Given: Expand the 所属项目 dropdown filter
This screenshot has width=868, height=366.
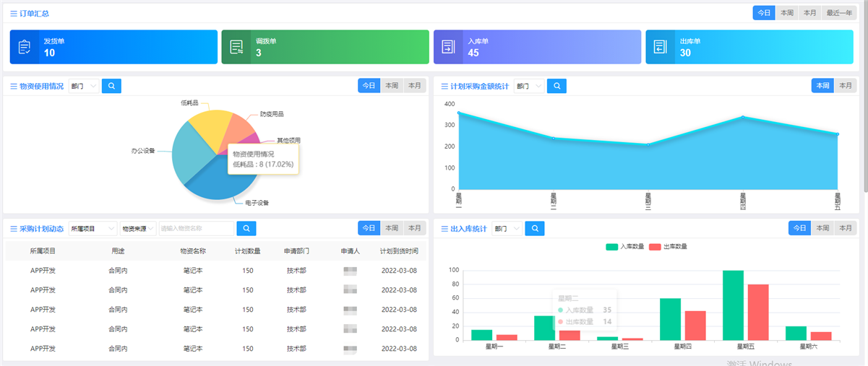Looking at the screenshot, I should (x=93, y=228).
